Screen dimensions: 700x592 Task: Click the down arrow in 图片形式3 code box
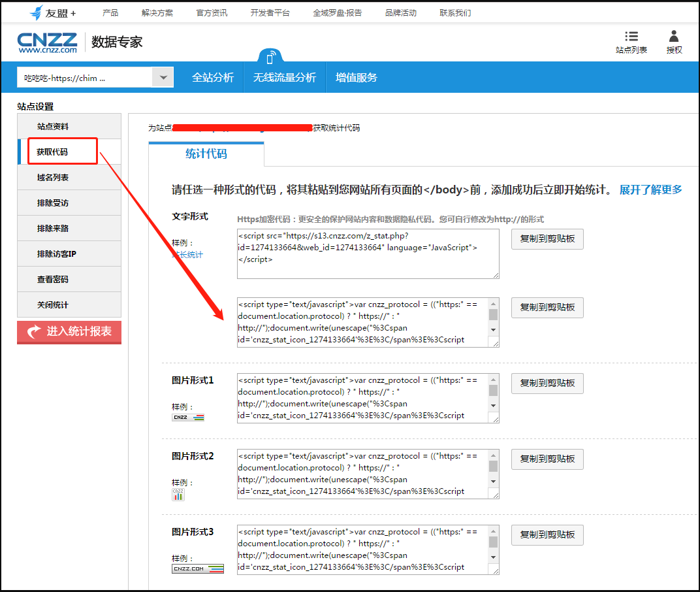pos(493,557)
